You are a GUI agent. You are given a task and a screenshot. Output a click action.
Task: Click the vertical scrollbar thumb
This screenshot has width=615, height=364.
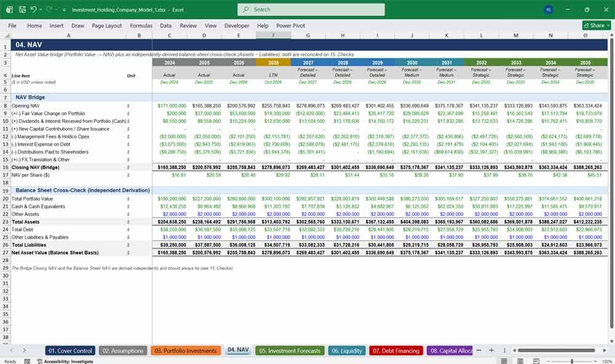[611, 184]
